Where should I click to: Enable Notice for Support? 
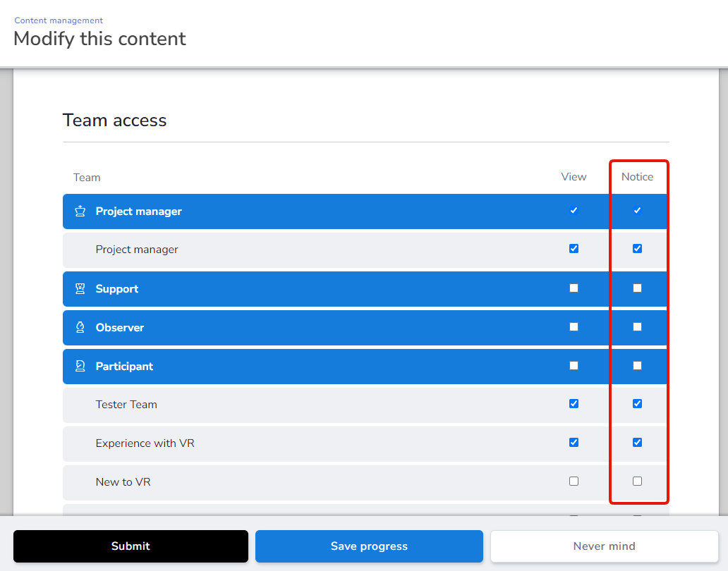638,288
